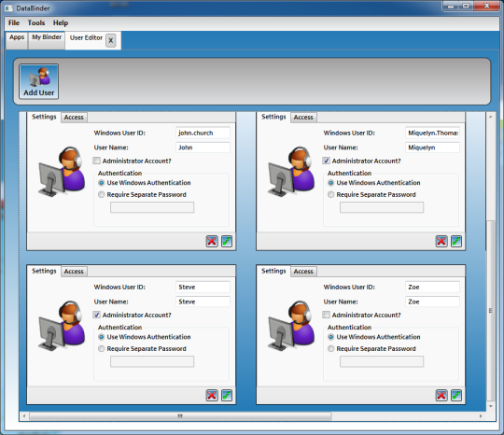Click the vertical scrollbar down arrow
Image resolution: width=504 pixels, height=435 pixels.
[491, 406]
